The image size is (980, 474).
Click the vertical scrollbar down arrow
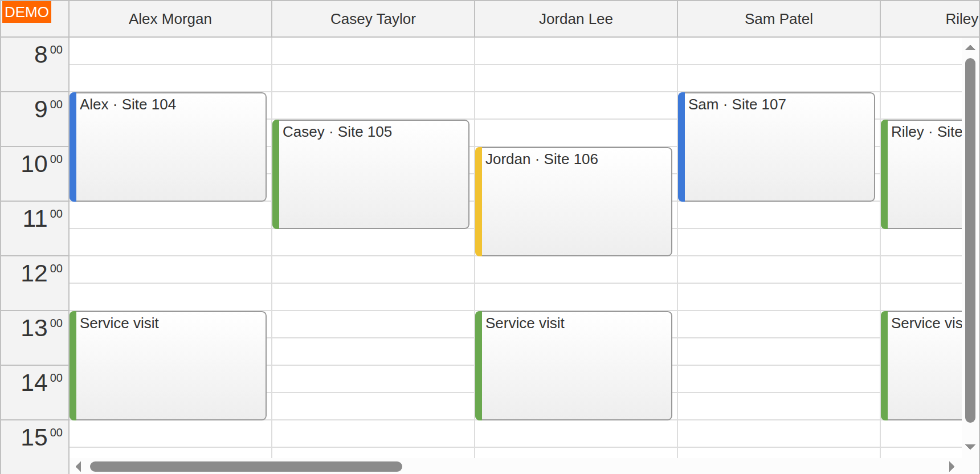[970, 447]
